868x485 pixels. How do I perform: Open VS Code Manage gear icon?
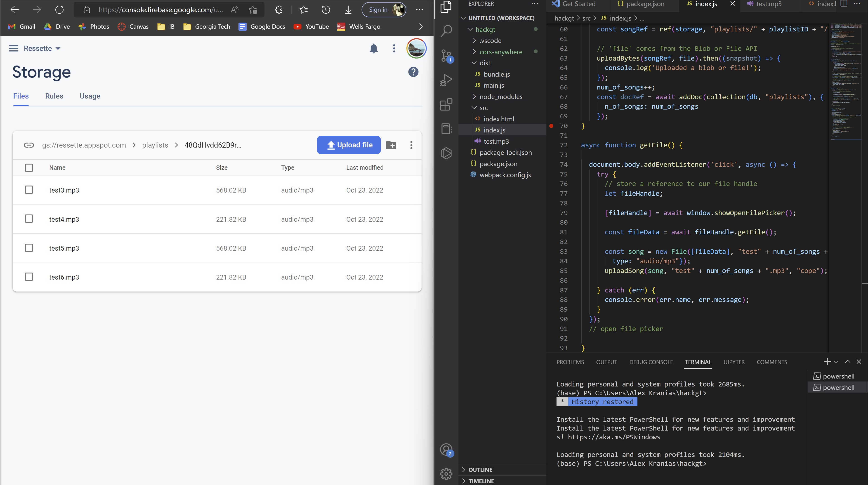click(x=446, y=473)
